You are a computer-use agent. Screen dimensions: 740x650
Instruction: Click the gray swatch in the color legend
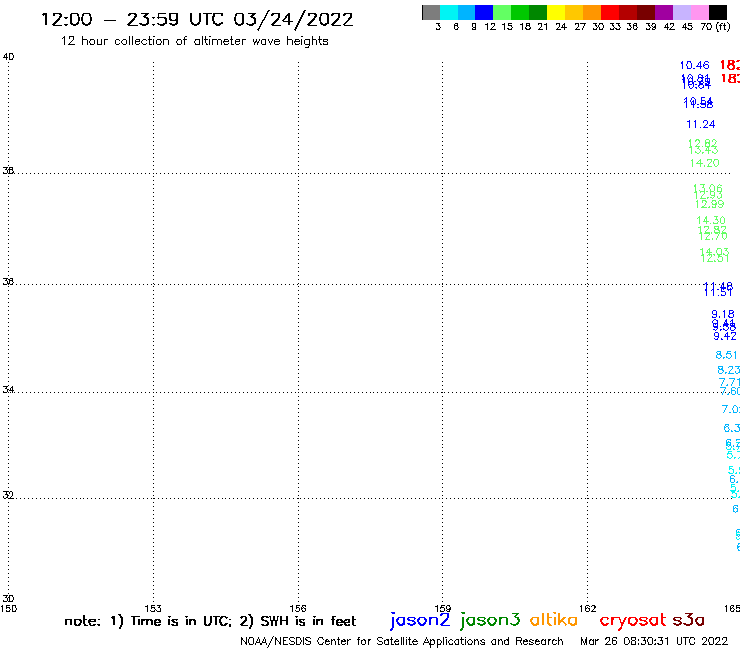click(431, 12)
